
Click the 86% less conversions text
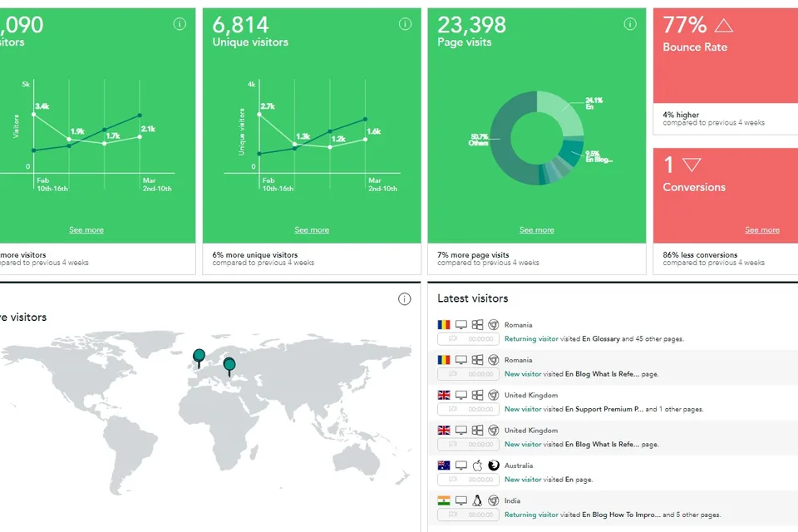pyautogui.click(x=700, y=254)
